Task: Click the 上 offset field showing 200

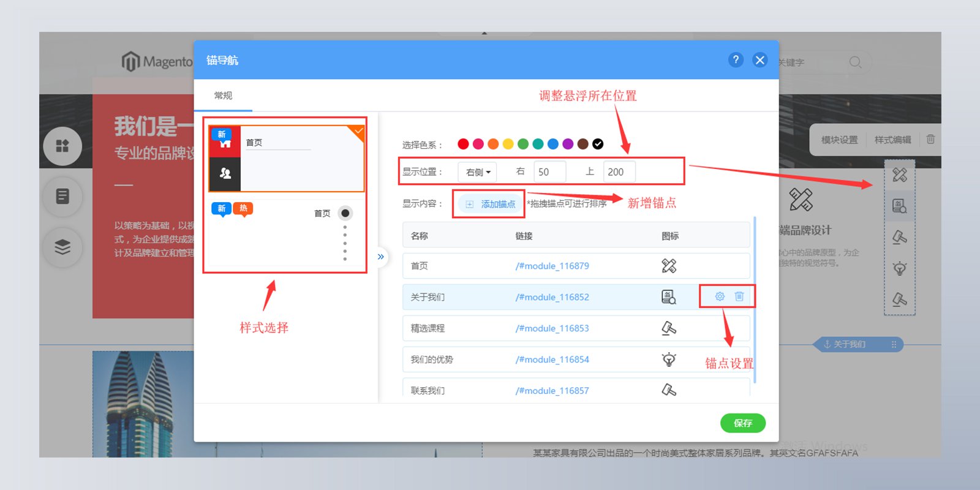Action: pyautogui.click(x=619, y=172)
